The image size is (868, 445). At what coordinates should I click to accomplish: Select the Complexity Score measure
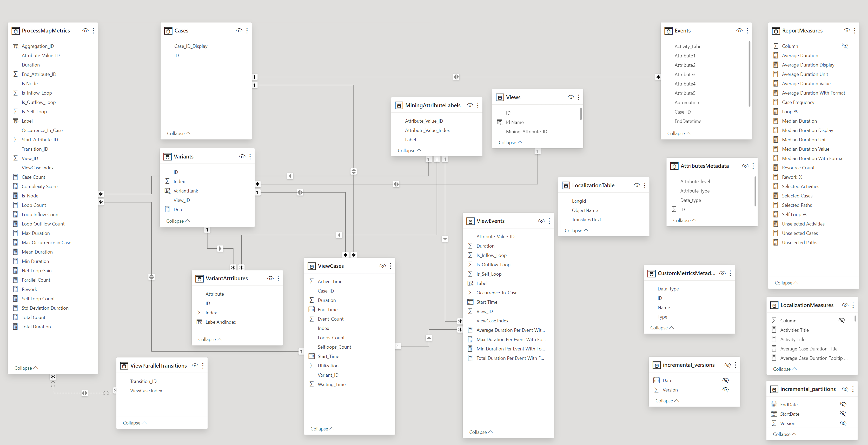click(39, 186)
